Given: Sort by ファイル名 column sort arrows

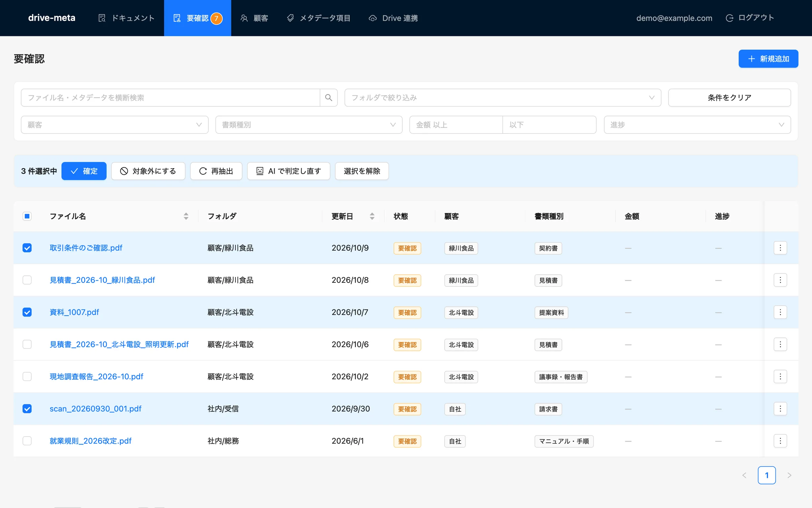Looking at the screenshot, I should click(x=186, y=216).
